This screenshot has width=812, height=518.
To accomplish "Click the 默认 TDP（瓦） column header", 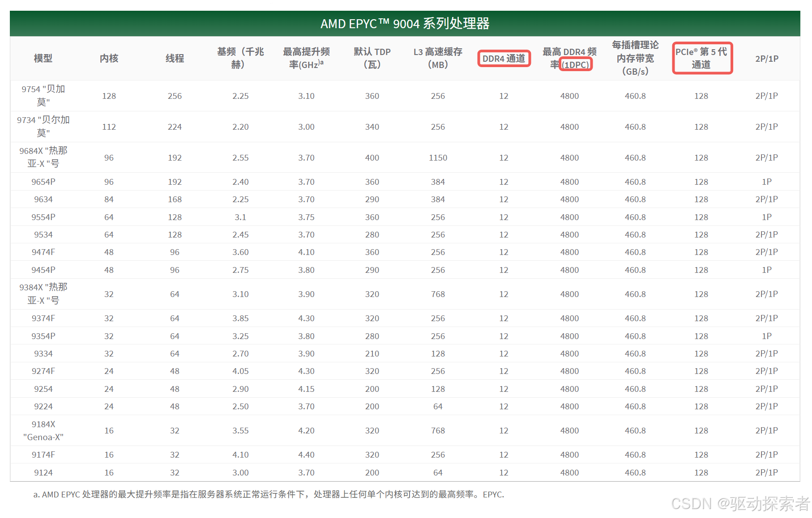I will pyautogui.click(x=372, y=58).
